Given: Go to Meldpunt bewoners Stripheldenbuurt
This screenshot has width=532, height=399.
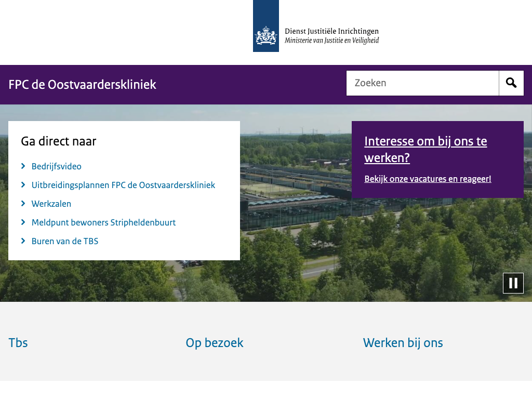Looking at the screenshot, I should (x=103, y=222).
